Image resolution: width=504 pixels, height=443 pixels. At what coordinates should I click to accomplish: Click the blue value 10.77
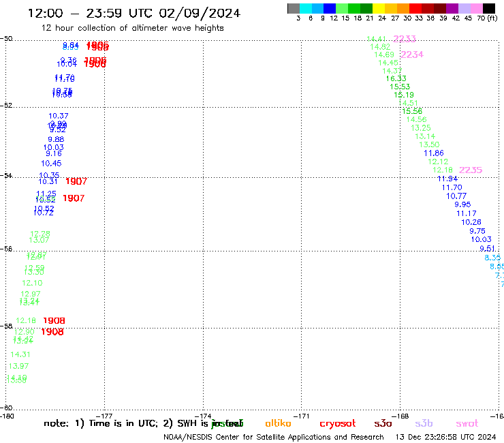pos(456,196)
